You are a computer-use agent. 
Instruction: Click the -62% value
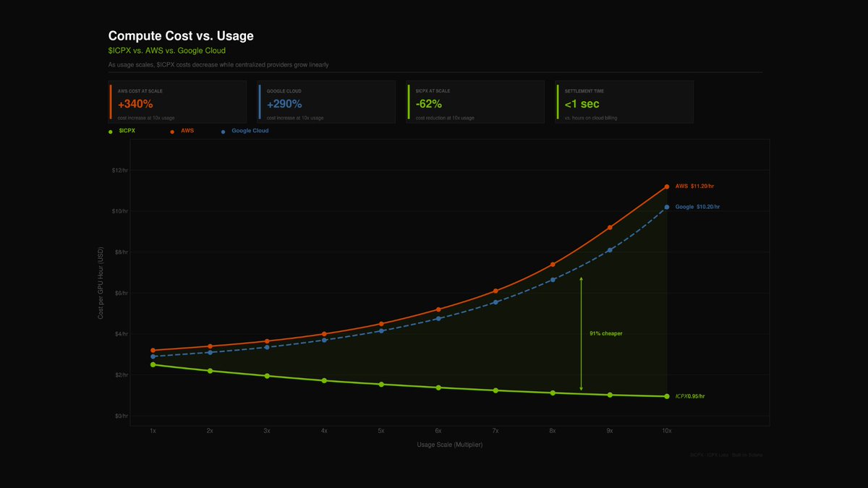coord(430,104)
